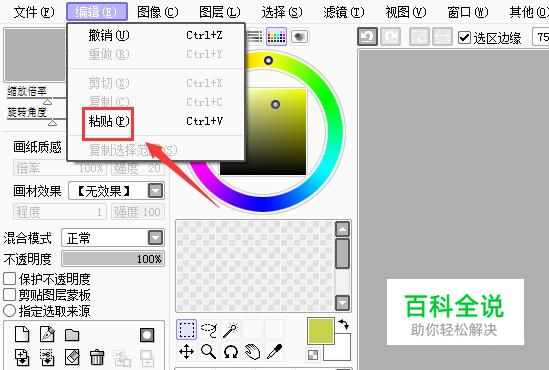Select the eyedropper color picker tool
The height and width of the screenshot is (370, 549).
pyautogui.click(x=274, y=351)
